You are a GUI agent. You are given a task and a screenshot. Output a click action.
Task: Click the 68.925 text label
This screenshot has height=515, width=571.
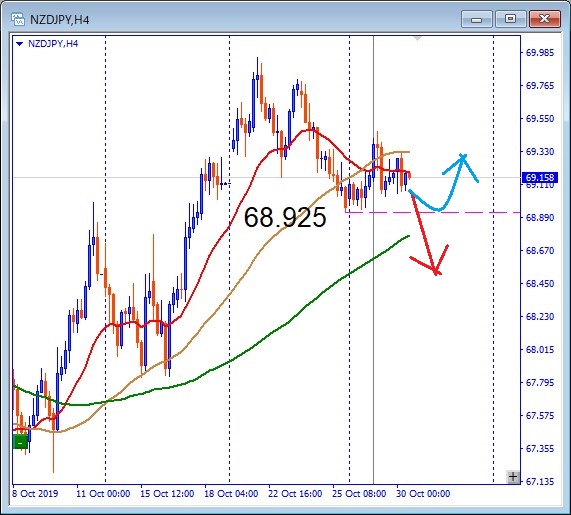(285, 217)
